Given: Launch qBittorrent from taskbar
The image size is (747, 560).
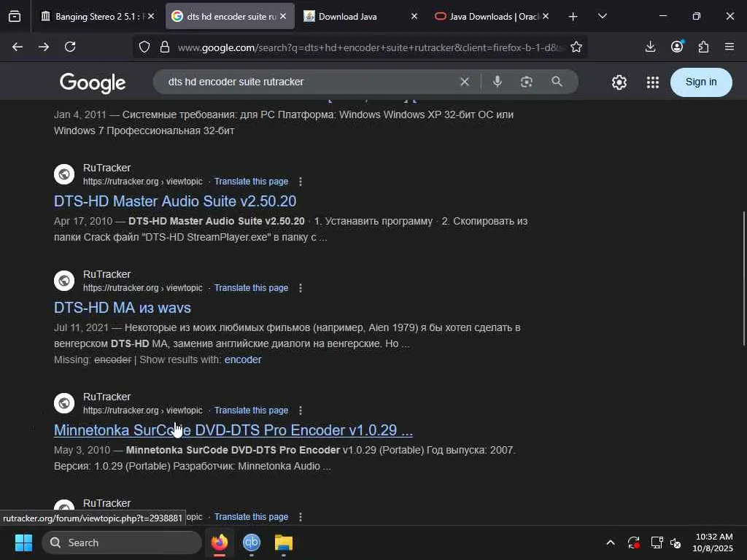Looking at the screenshot, I should point(252,542).
